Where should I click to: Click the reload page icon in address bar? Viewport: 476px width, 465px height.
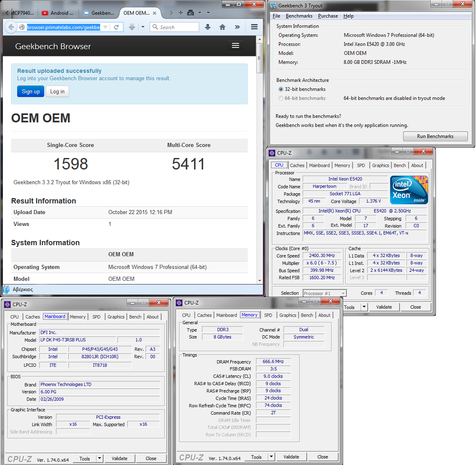pos(116,27)
